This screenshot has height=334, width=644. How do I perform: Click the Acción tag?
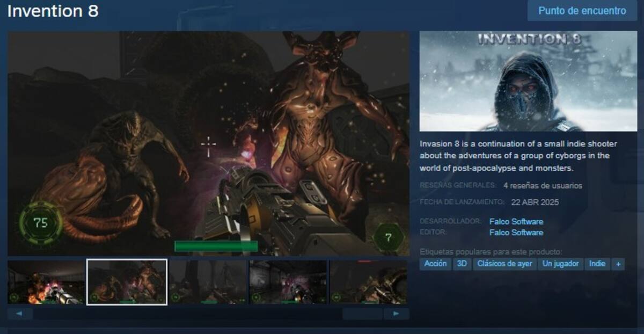point(435,264)
